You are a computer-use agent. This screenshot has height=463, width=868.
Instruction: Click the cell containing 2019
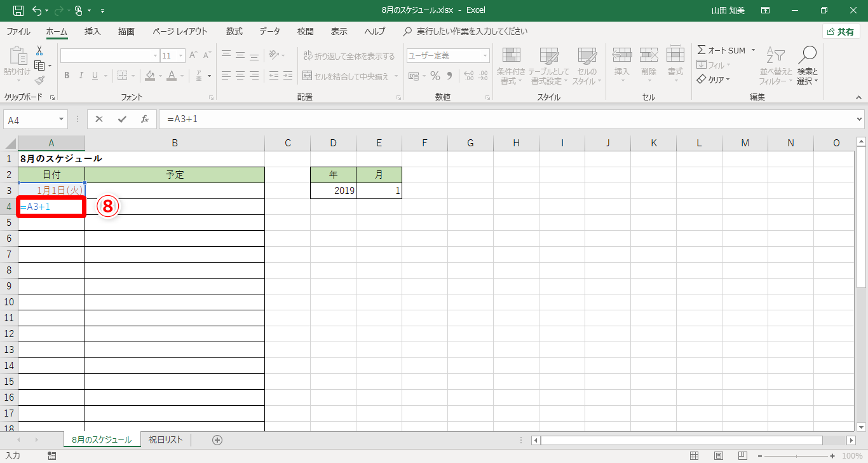coord(334,191)
